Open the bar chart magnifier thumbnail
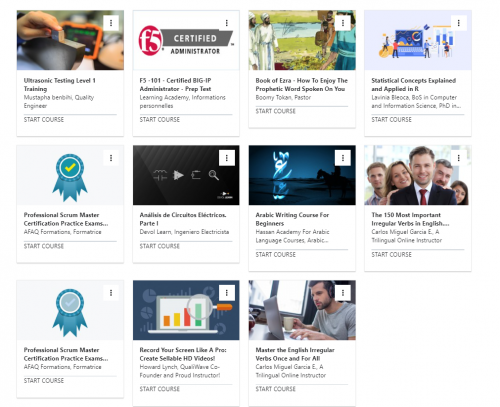Viewport: 500px width, 407px height. point(186,310)
